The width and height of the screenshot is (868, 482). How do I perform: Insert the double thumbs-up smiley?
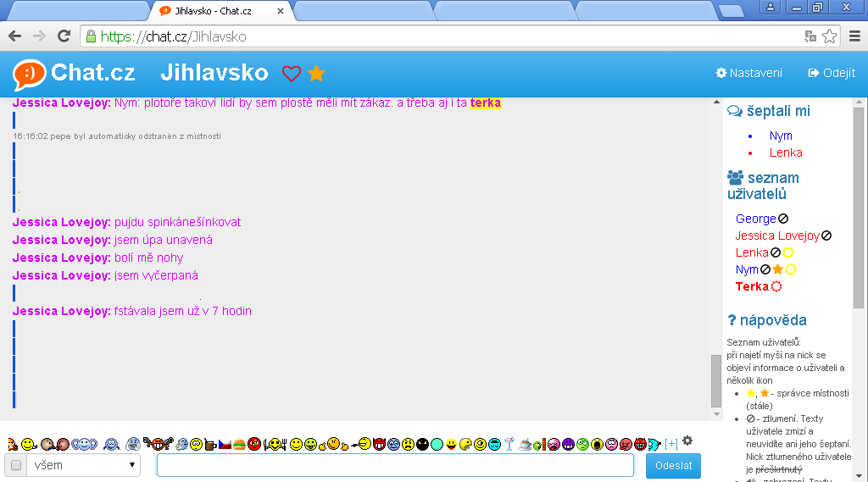click(334, 444)
